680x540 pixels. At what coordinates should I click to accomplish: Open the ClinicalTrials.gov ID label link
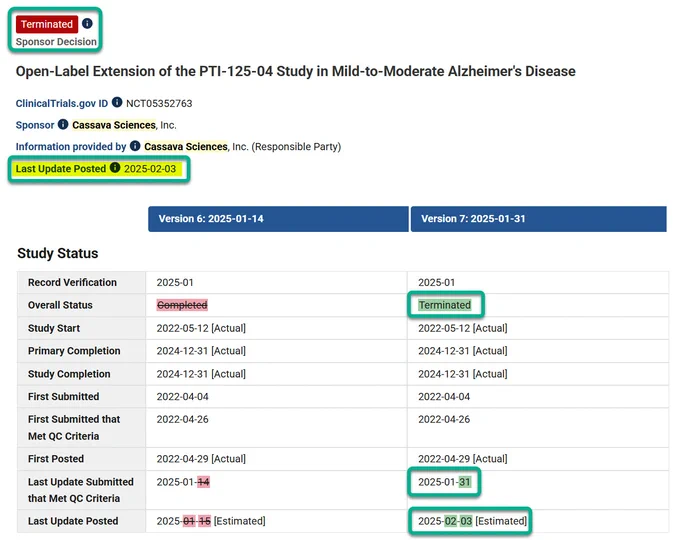tap(62, 103)
